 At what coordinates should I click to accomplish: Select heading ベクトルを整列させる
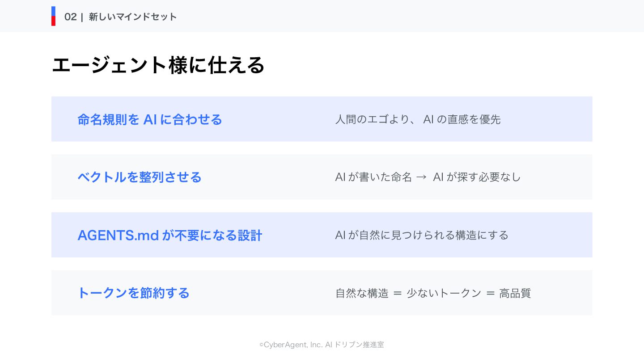(x=140, y=177)
